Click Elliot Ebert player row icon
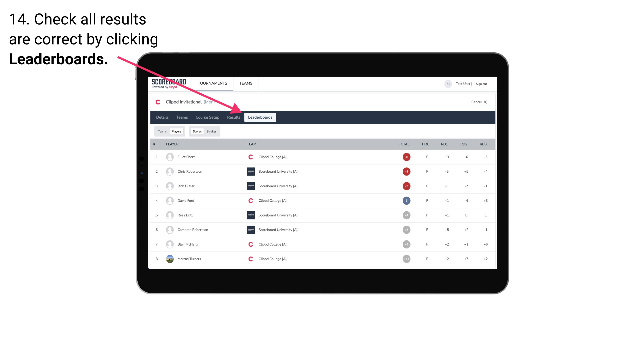 coord(169,157)
